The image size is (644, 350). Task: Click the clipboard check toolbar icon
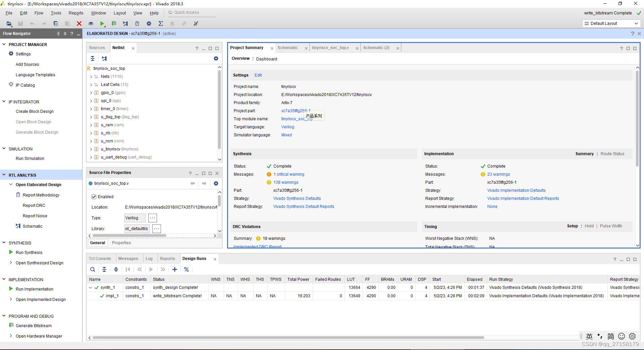click(x=137, y=24)
